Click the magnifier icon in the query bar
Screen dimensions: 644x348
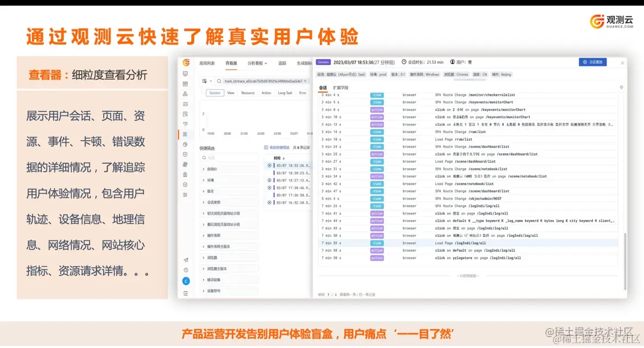pos(219,81)
